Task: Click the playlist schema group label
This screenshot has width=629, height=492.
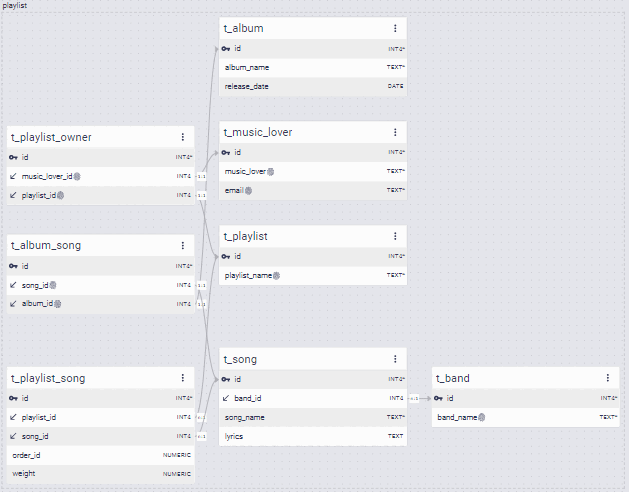Action: 15,6
